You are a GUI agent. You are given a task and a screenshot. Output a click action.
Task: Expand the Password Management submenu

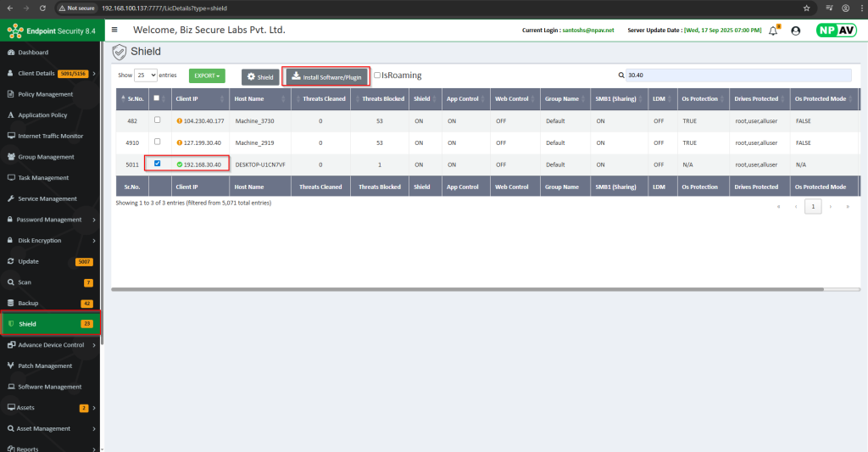51,220
